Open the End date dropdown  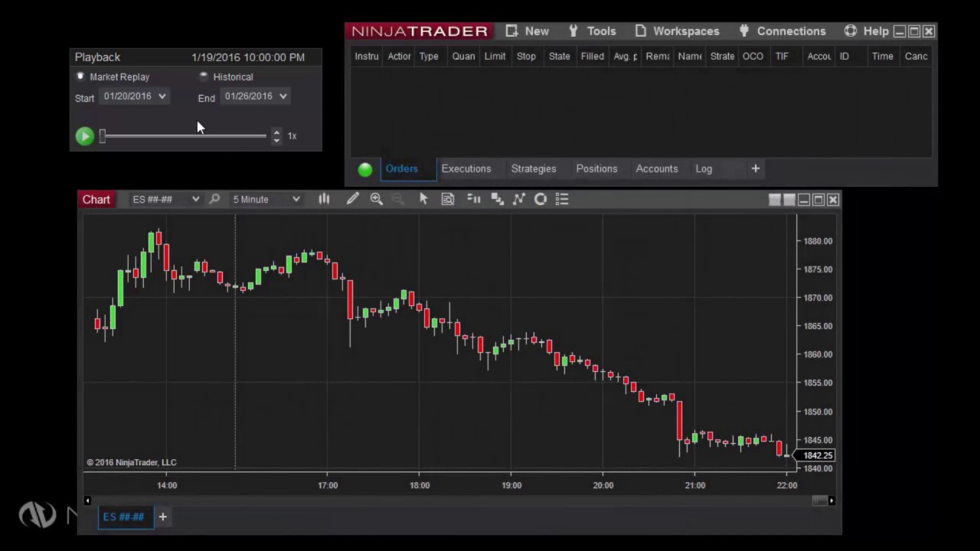pyautogui.click(x=256, y=96)
